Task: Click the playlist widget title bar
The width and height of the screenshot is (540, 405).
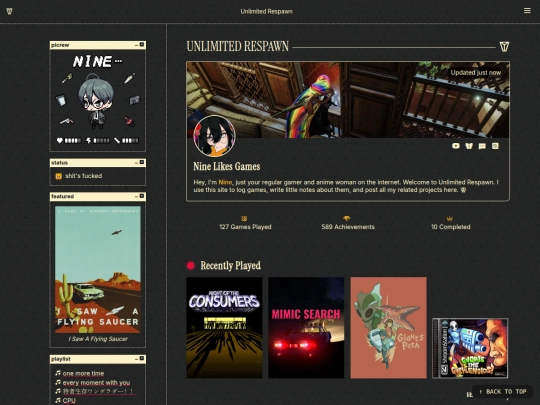Action: click(x=98, y=359)
